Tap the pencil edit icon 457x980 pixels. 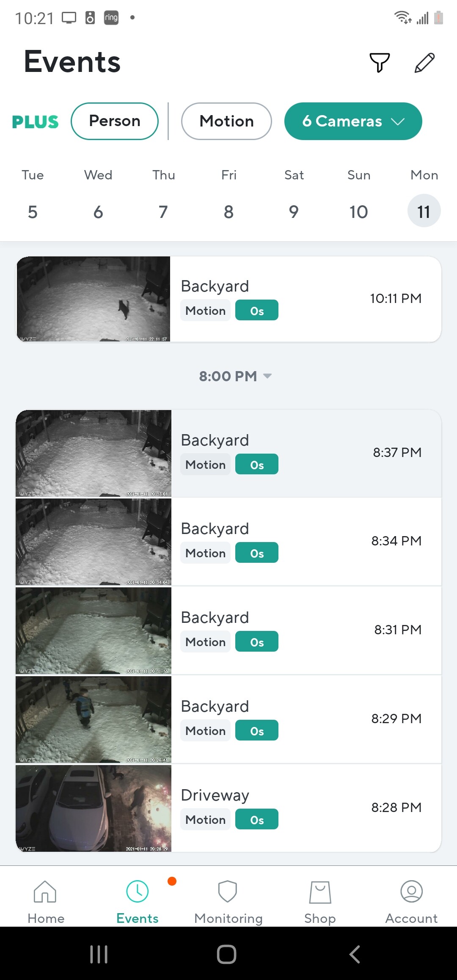coord(424,63)
